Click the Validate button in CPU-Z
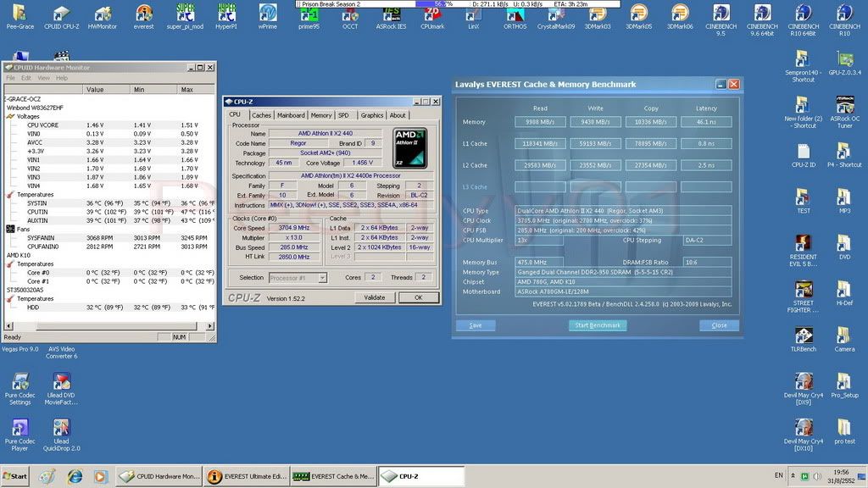 pyautogui.click(x=374, y=297)
